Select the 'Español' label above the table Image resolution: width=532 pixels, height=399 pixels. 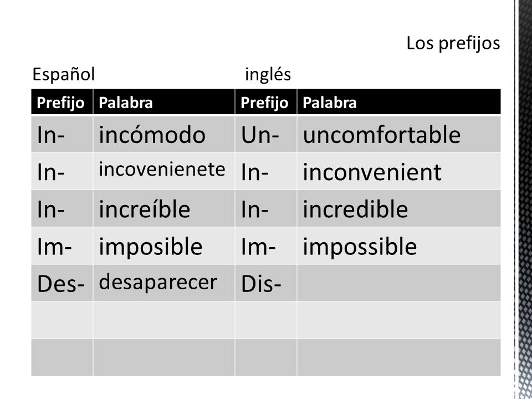(x=63, y=74)
